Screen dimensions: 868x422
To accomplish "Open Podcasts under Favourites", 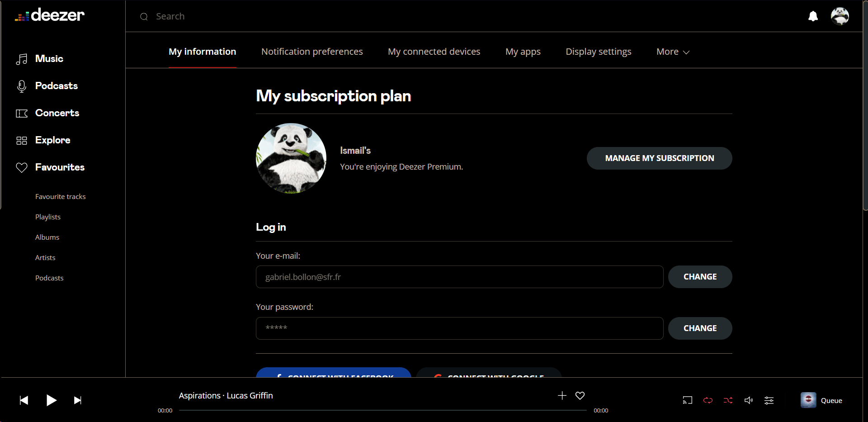I will pyautogui.click(x=49, y=278).
